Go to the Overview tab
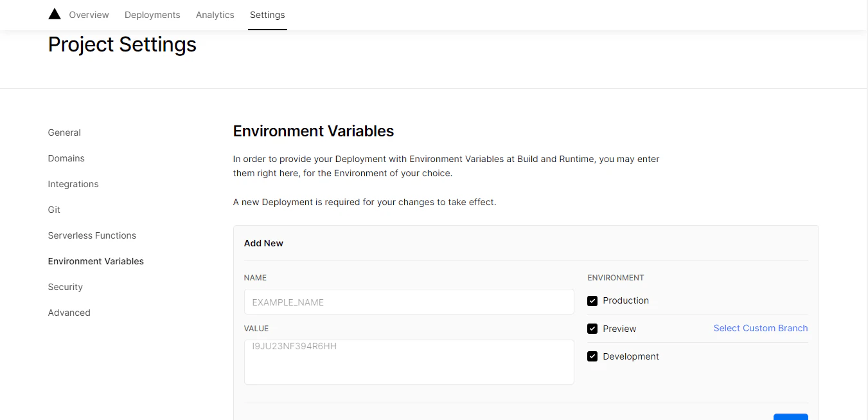868x420 pixels. click(89, 14)
